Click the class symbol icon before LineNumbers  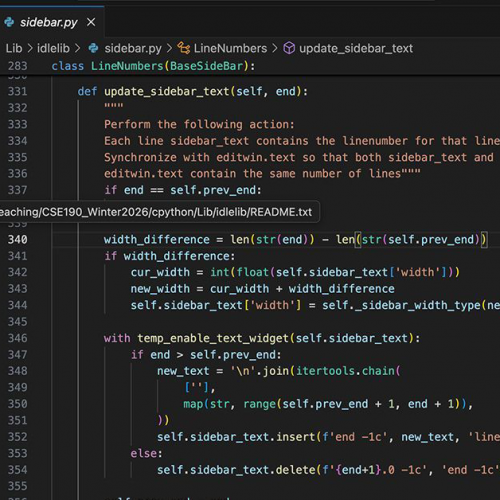click(x=184, y=48)
